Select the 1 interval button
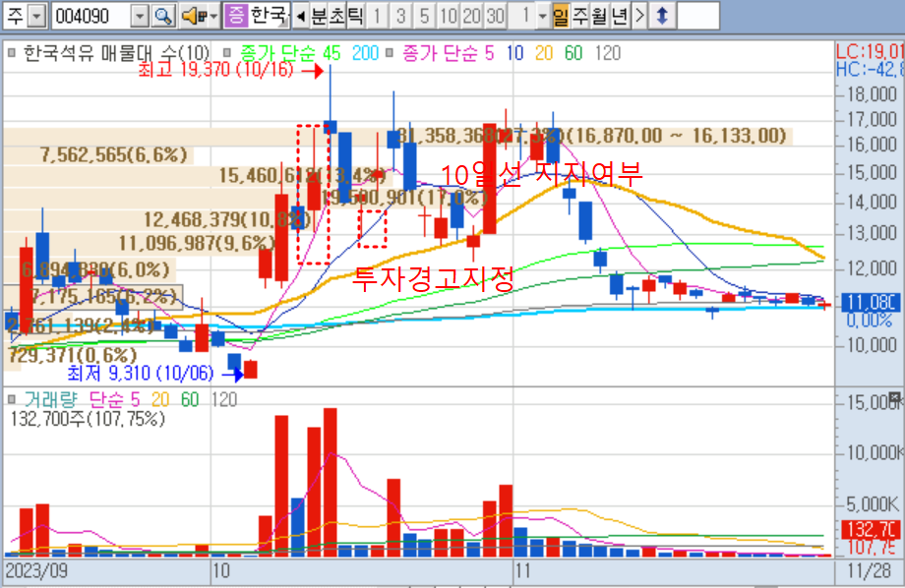905x588 pixels. (x=378, y=16)
